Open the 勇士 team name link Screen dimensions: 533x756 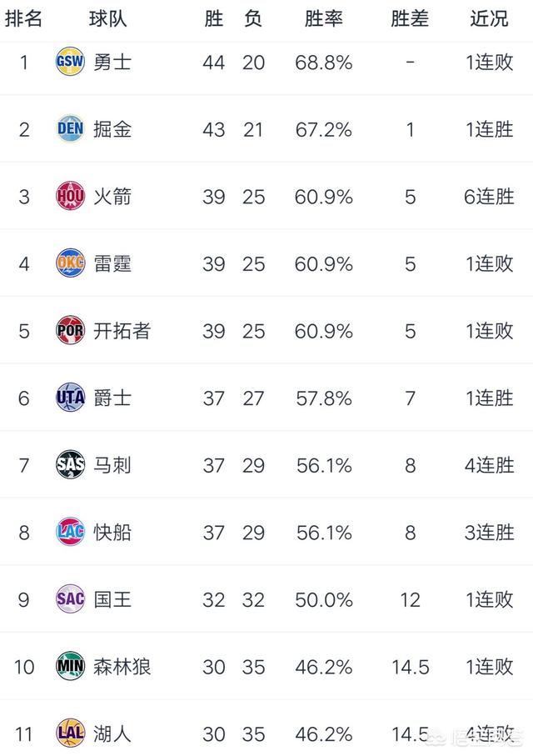112,63
